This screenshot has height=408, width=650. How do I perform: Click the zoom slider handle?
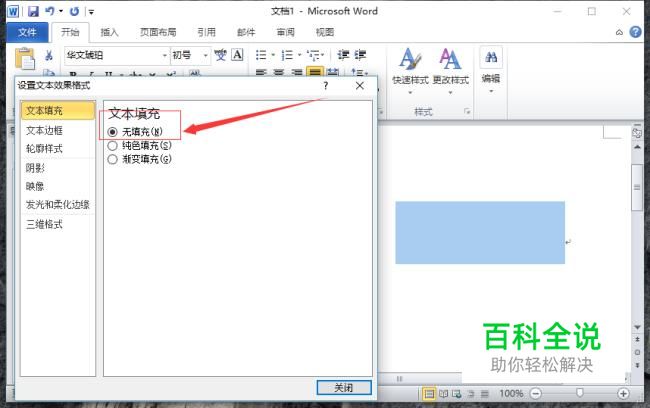tap(580, 393)
